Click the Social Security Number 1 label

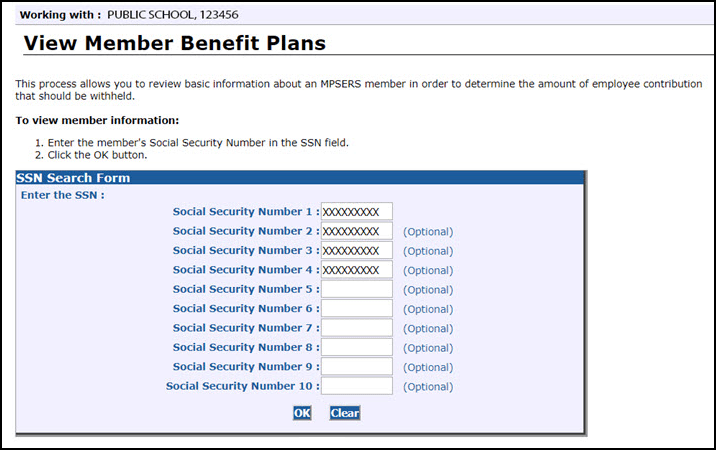(x=245, y=212)
